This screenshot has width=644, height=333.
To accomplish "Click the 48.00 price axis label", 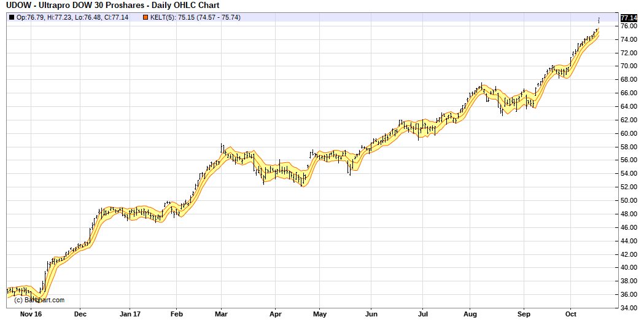I will click(x=628, y=214).
